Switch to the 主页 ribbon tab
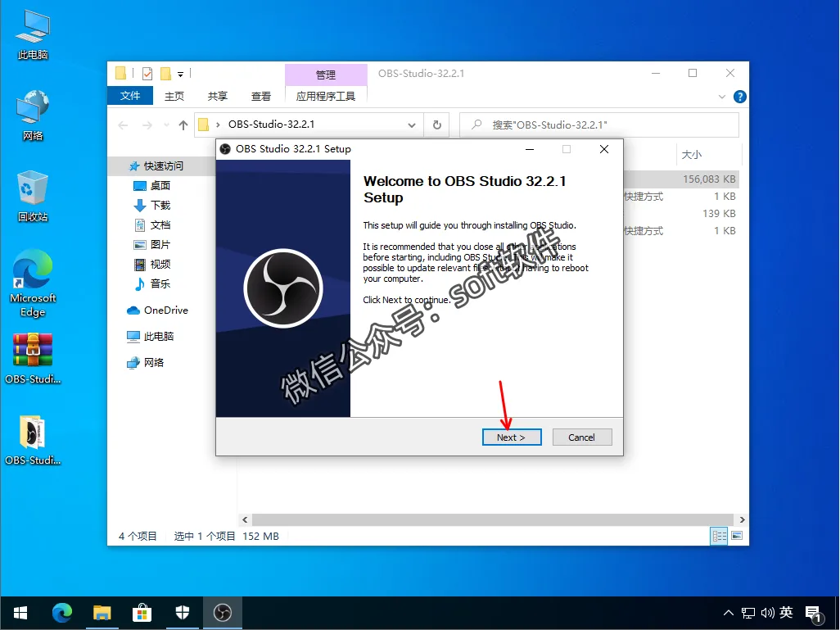The width and height of the screenshot is (840, 630). tap(174, 96)
